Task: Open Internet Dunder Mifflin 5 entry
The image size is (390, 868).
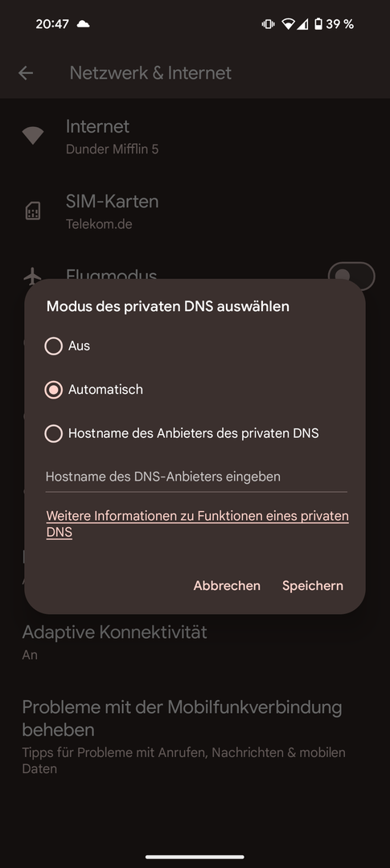Action: pyautogui.click(x=195, y=136)
